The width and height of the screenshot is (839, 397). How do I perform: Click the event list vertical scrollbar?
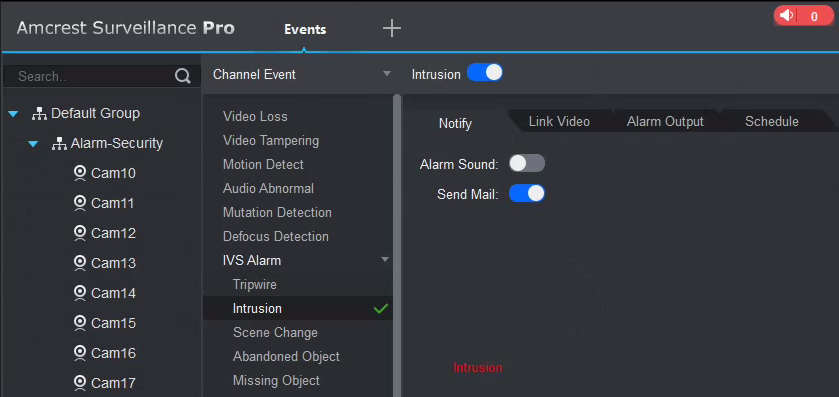[x=397, y=245]
